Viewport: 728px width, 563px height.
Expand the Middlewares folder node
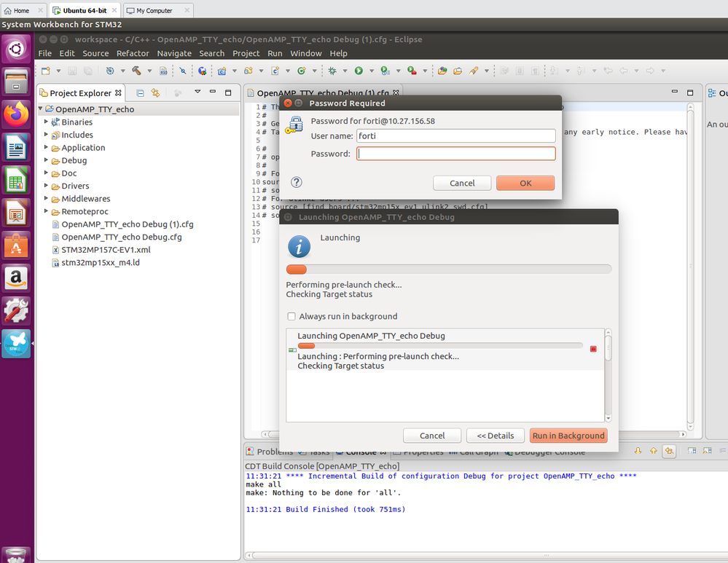pos(46,199)
